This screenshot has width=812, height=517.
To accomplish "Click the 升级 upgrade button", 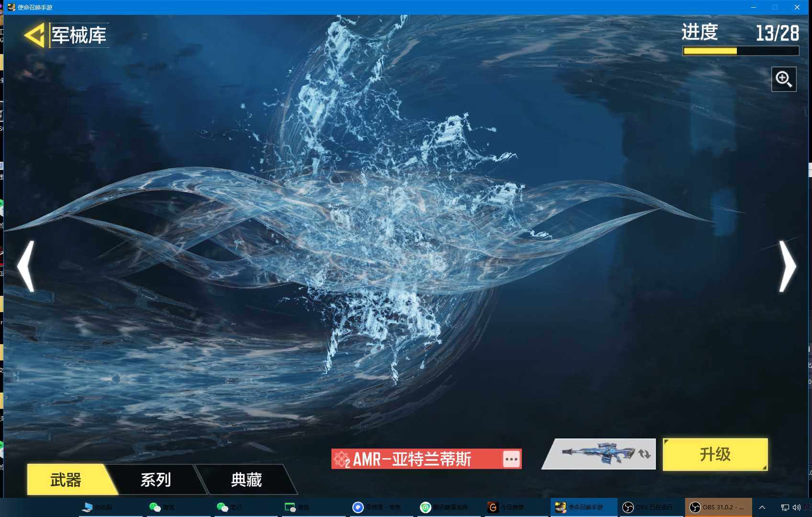I will [715, 454].
